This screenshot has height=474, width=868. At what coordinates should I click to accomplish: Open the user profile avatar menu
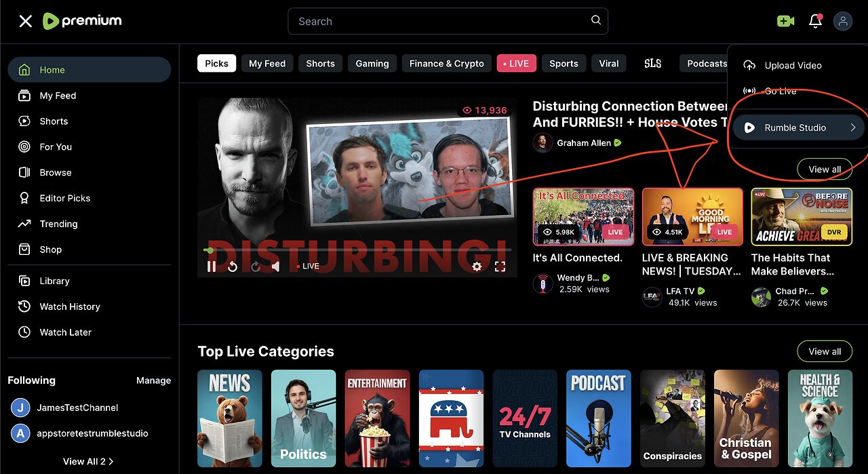(x=843, y=21)
